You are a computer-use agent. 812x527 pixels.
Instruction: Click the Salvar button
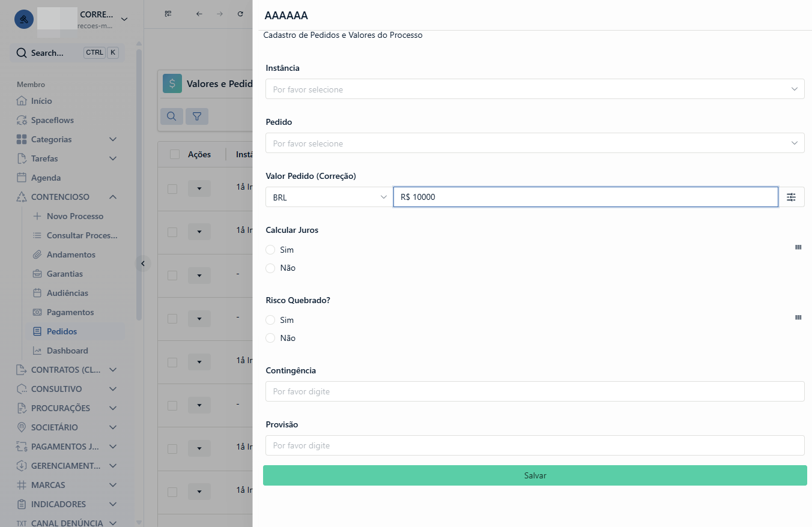click(x=535, y=475)
